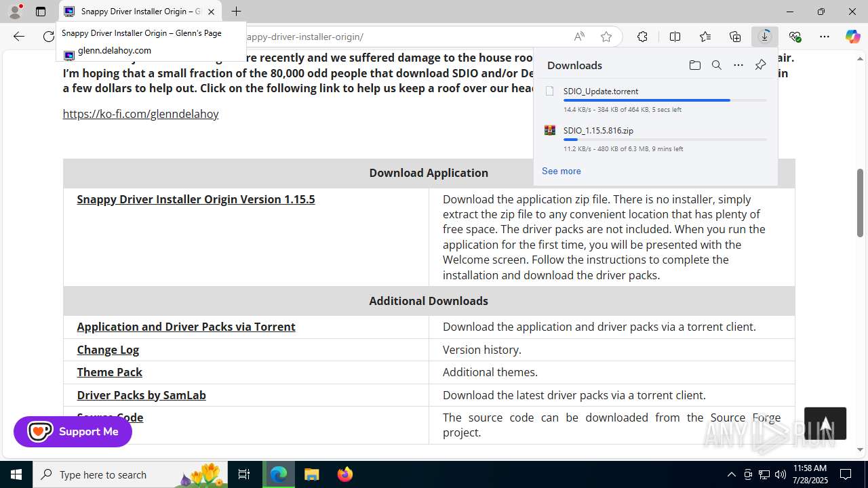Open the Extensions puzzle icon
Image resolution: width=868 pixels, height=488 pixels.
pyautogui.click(x=642, y=37)
